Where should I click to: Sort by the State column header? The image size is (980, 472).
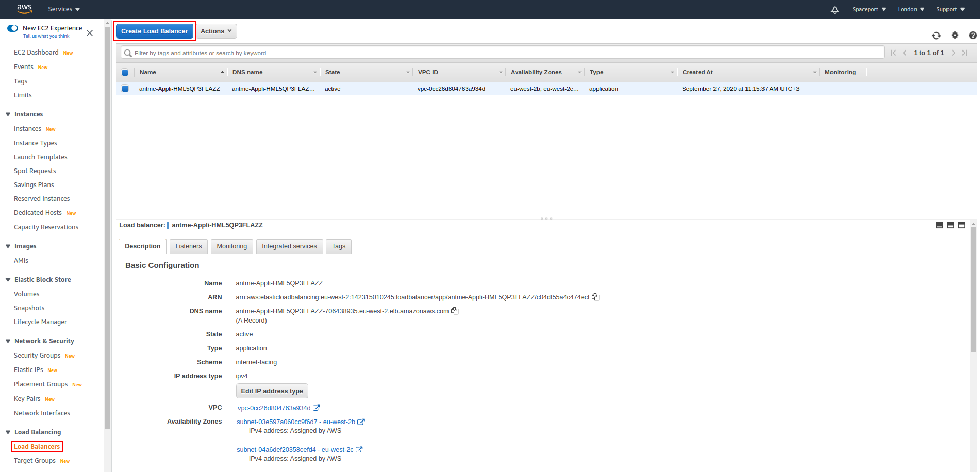(366, 72)
